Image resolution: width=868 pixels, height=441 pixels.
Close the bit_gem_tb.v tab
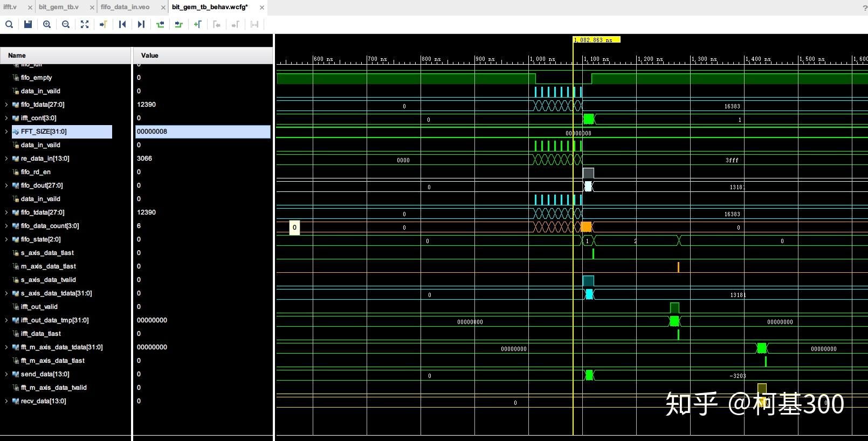92,8
